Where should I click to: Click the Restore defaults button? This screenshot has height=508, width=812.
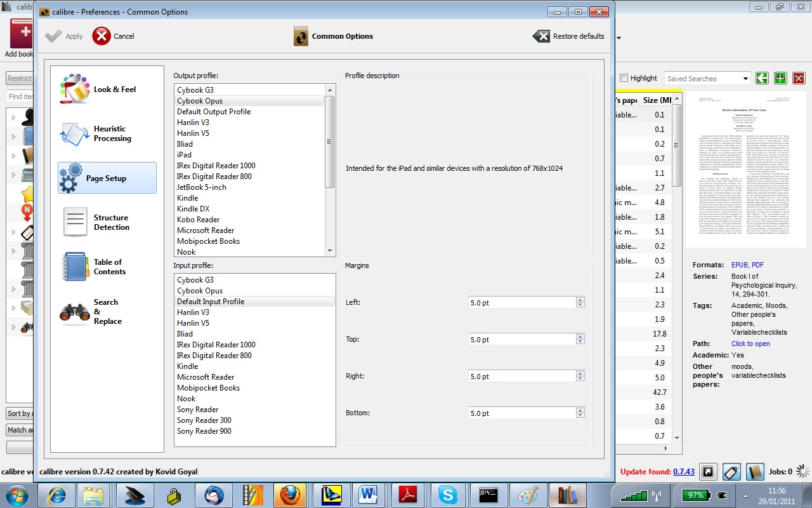[568, 36]
